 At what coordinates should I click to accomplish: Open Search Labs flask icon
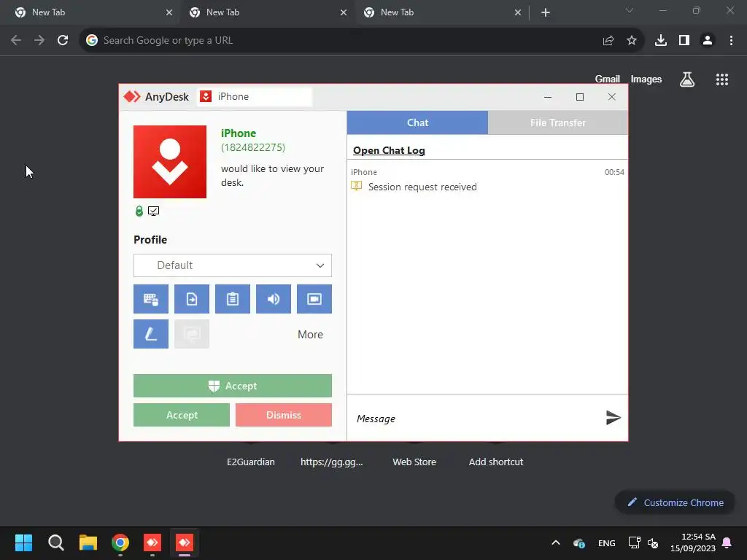coord(686,79)
